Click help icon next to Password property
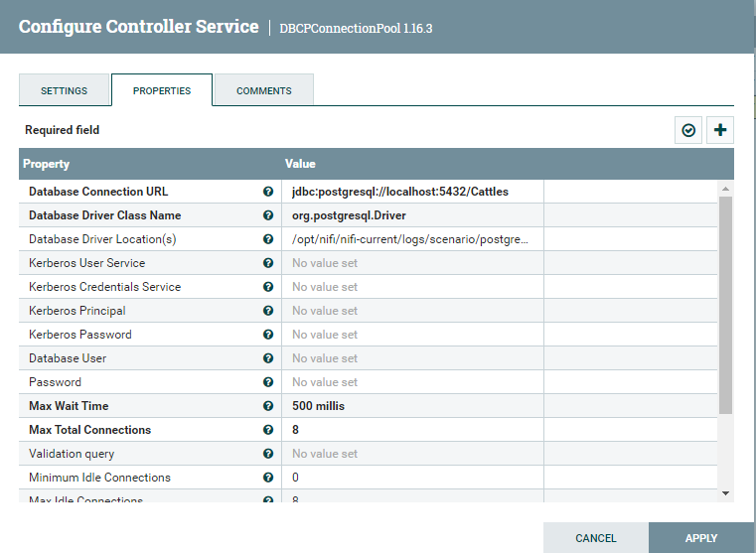This screenshot has width=756, height=553. [268, 382]
